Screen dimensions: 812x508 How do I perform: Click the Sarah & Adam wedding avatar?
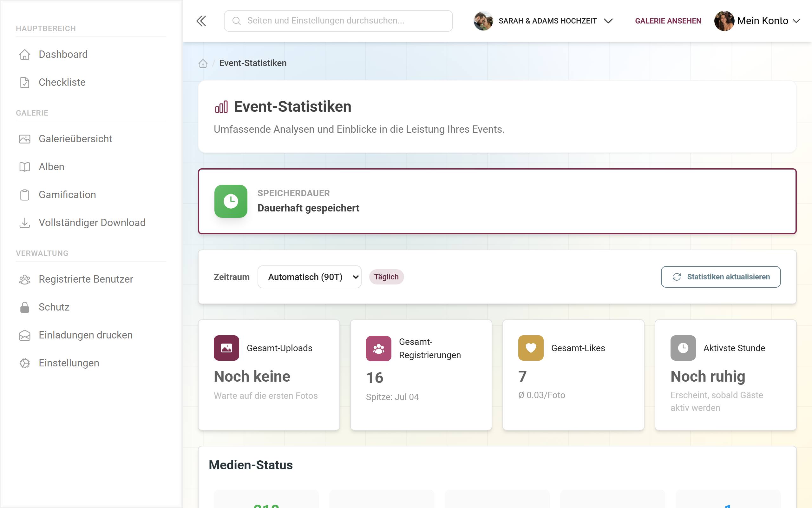483,21
